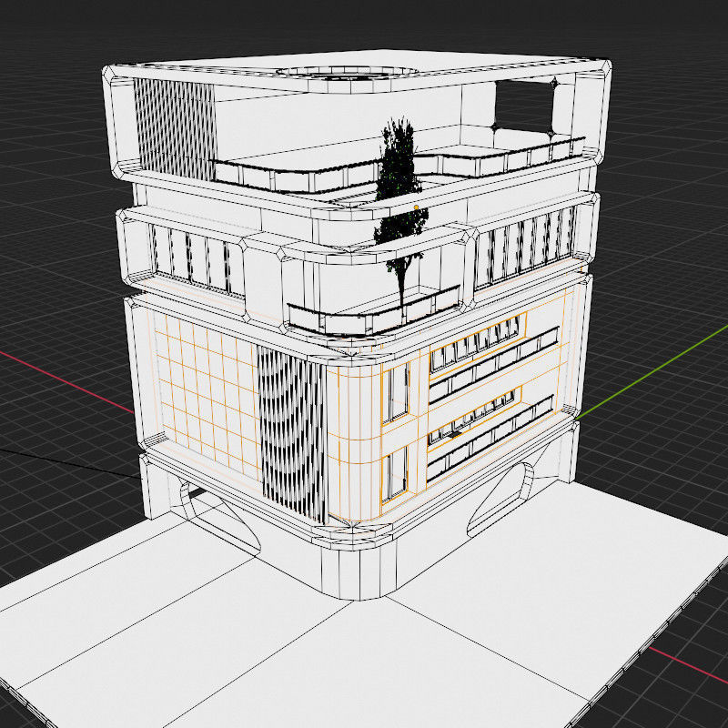The width and height of the screenshot is (728, 728).
Task: Select the square opening on the top floor
Action: tap(525, 106)
